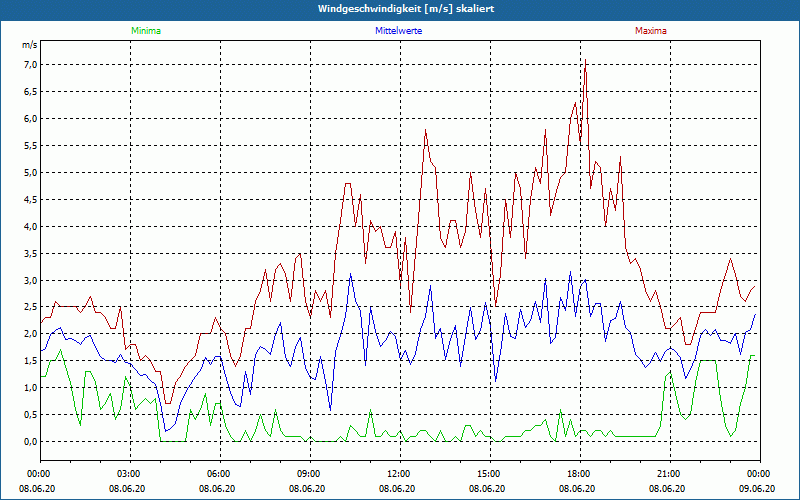This screenshot has width=800, height=500.
Task: Click the green Minima legend label
Action: pyautogui.click(x=146, y=31)
